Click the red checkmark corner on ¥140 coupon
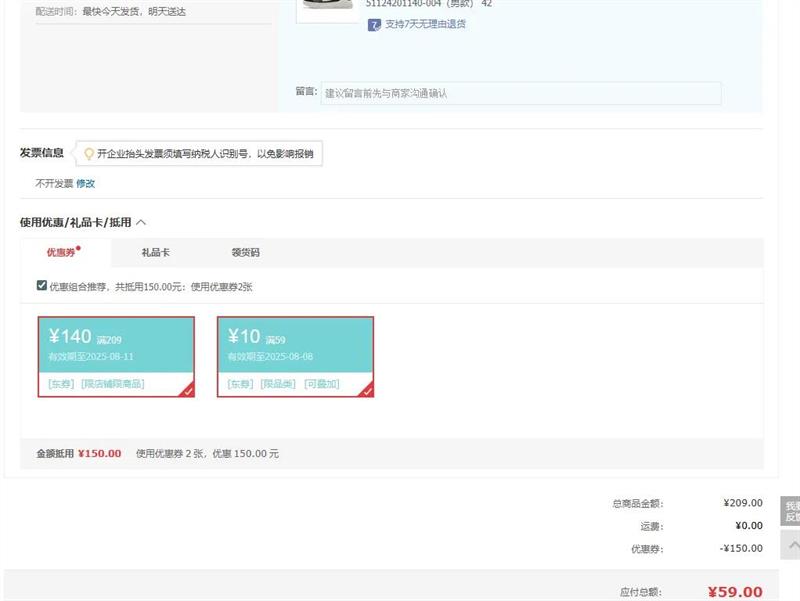This screenshot has width=800, height=601. tap(187, 391)
